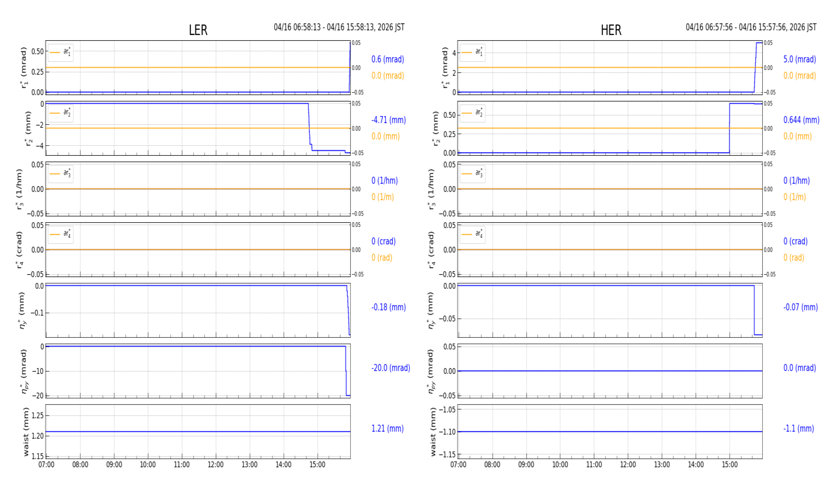Click the orange 0.0 (mrad) value in HER

(799, 75)
